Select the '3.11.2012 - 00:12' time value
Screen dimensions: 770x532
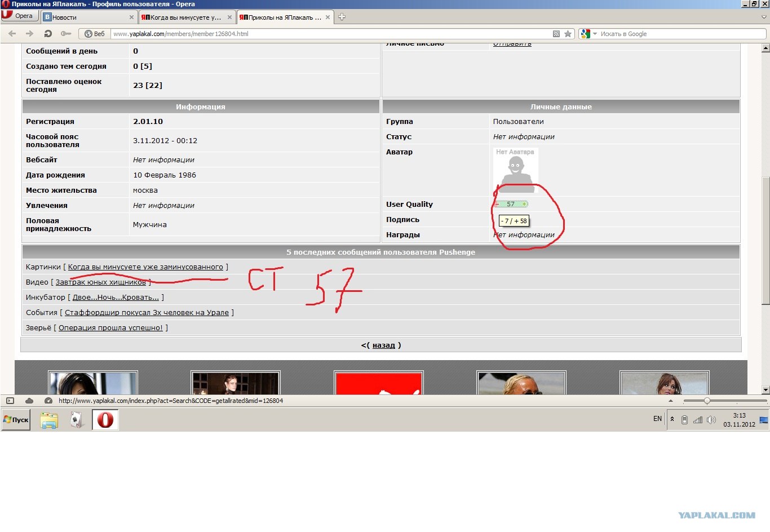(165, 141)
